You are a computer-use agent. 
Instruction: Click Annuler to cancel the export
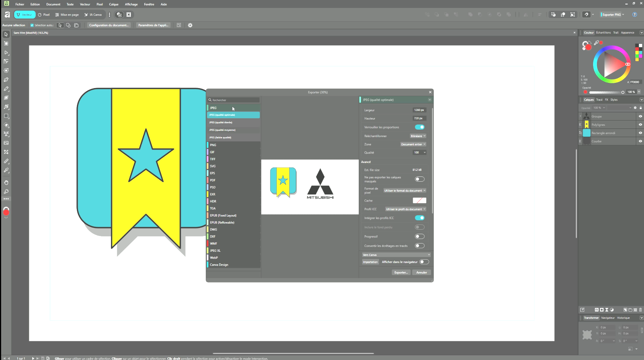point(421,272)
